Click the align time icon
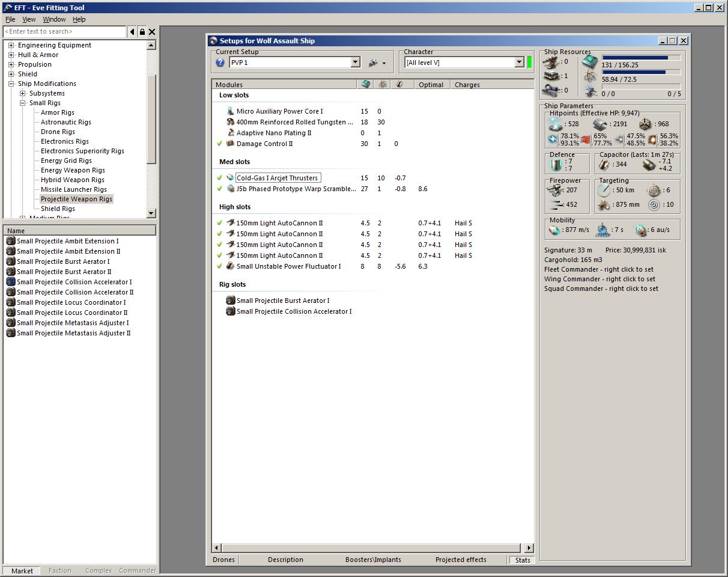Screen dimensions: 728x577 click(602, 230)
